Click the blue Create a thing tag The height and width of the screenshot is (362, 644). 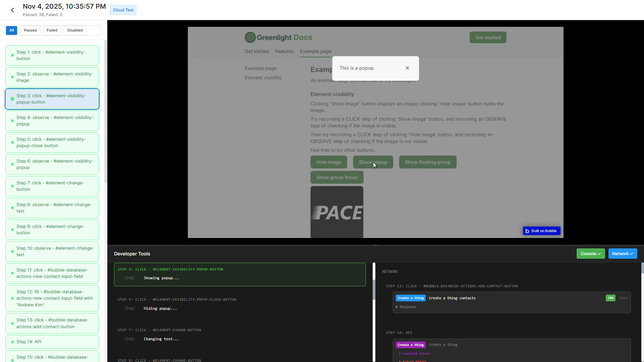(x=411, y=298)
